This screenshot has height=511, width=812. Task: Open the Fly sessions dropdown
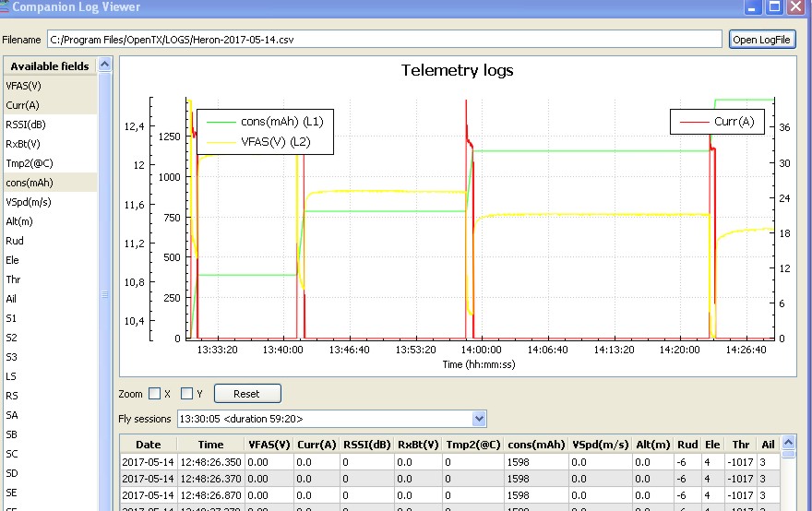478,419
